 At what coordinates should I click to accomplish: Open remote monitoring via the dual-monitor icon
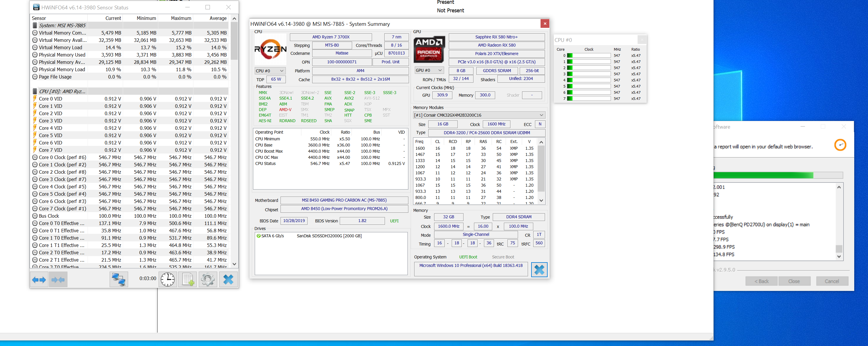coord(119,279)
